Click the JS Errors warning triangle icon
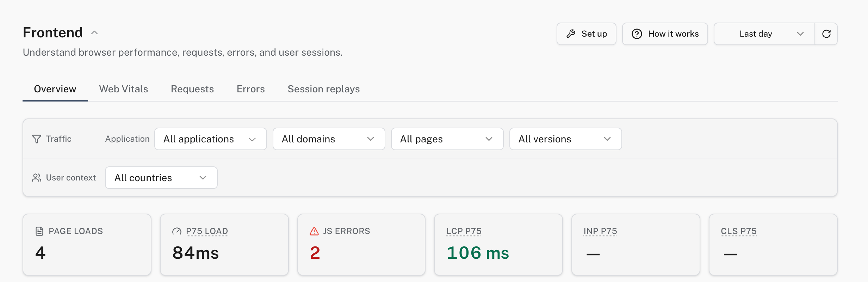 coord(314,231)
